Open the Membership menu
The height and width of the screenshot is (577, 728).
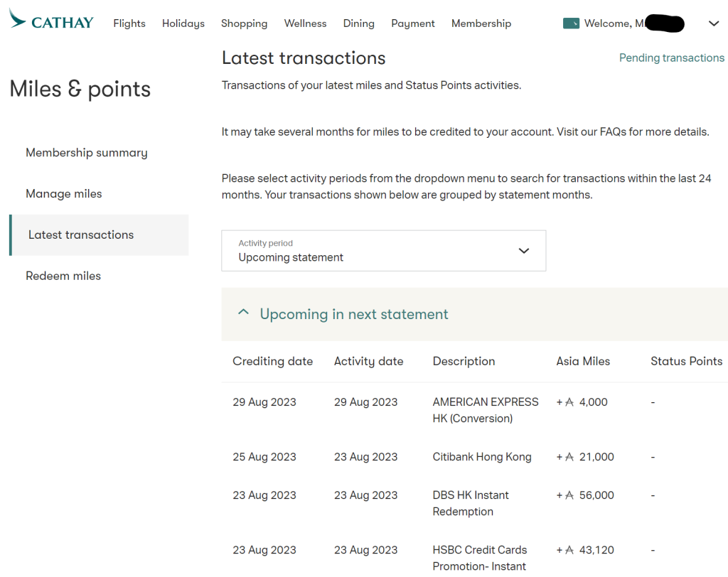click(481, 23)
